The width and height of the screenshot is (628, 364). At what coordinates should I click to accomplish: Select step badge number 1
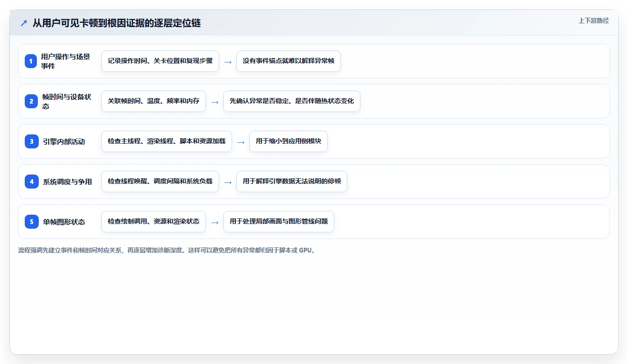coord(32,61)
